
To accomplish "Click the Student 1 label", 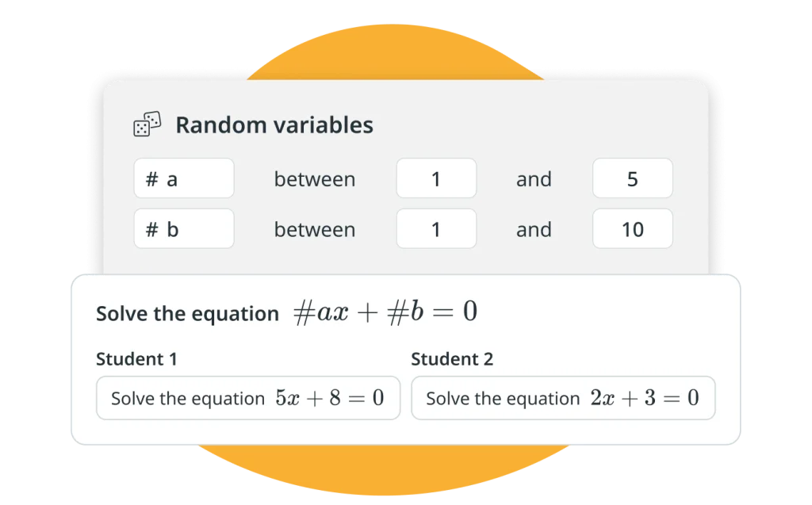I will pyautogui.click(x=136, y=359).
